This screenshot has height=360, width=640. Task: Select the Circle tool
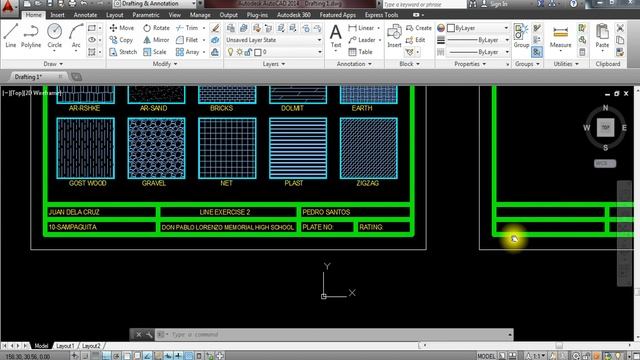[x=54, y=36]
